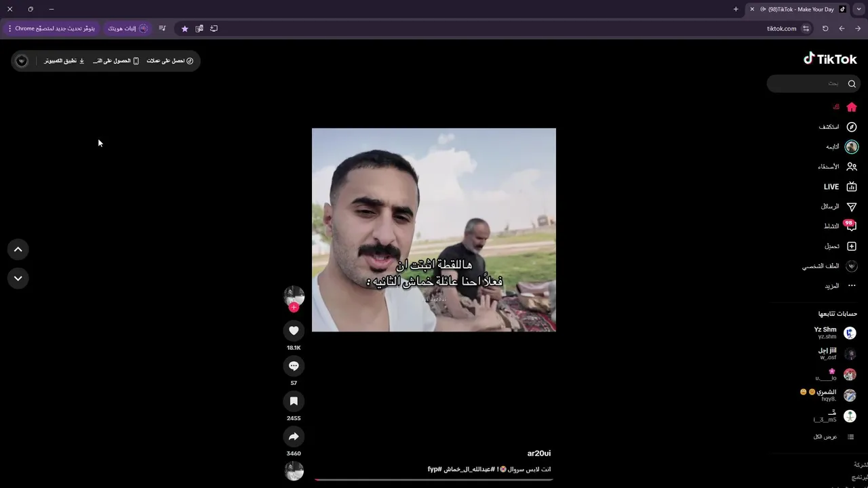Open the Profile (الملف الشخصي) page
The image size is (868, 488).
[830, 266]
